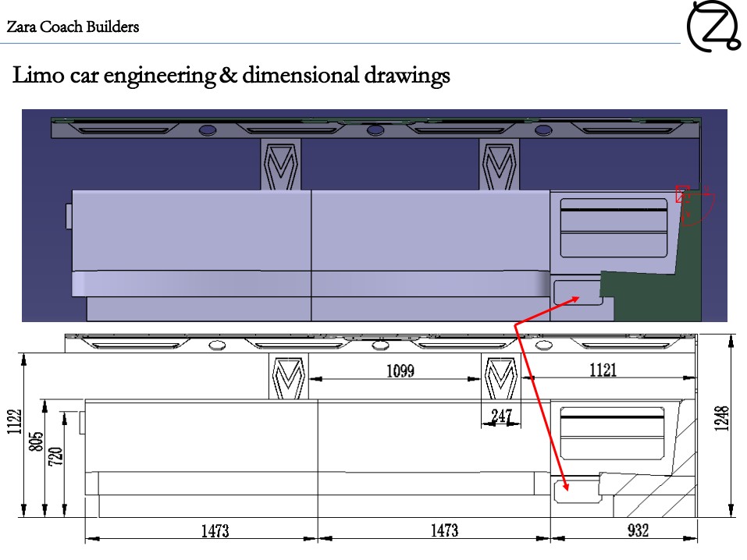The height and width of the screenshot is (560, 747).
Task: Click the 1122 vertical dimension
Action: click(15, 421)
